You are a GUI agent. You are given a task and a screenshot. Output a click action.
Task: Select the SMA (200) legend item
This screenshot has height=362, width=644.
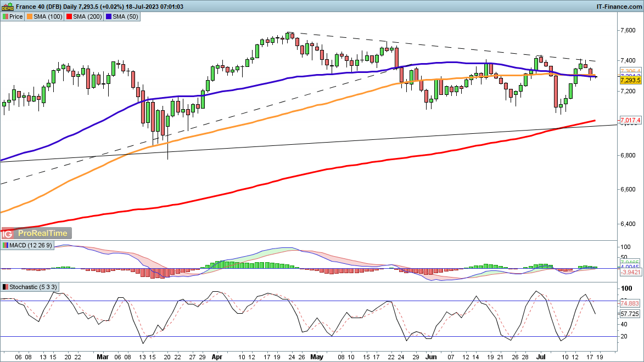click(84, 16)
